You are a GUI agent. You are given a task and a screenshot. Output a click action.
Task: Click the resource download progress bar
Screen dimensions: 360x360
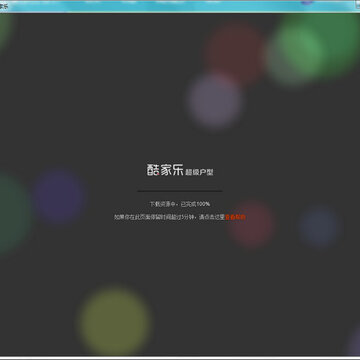point(180,191)
